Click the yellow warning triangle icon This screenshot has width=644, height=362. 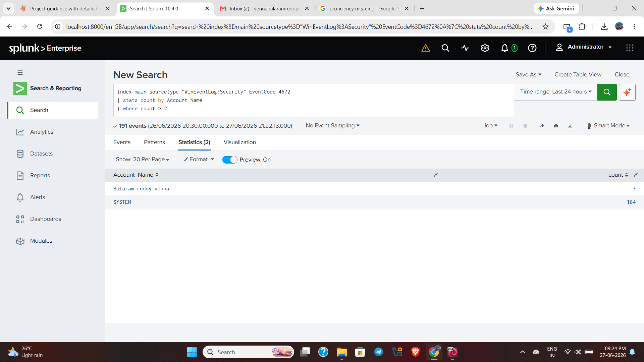[x=425, y=48]
